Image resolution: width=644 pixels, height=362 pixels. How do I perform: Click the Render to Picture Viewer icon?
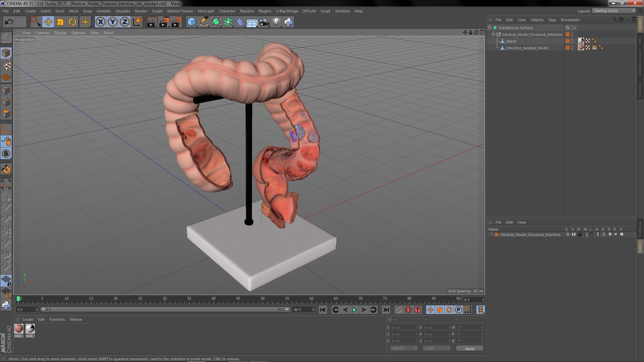point(164,22)
